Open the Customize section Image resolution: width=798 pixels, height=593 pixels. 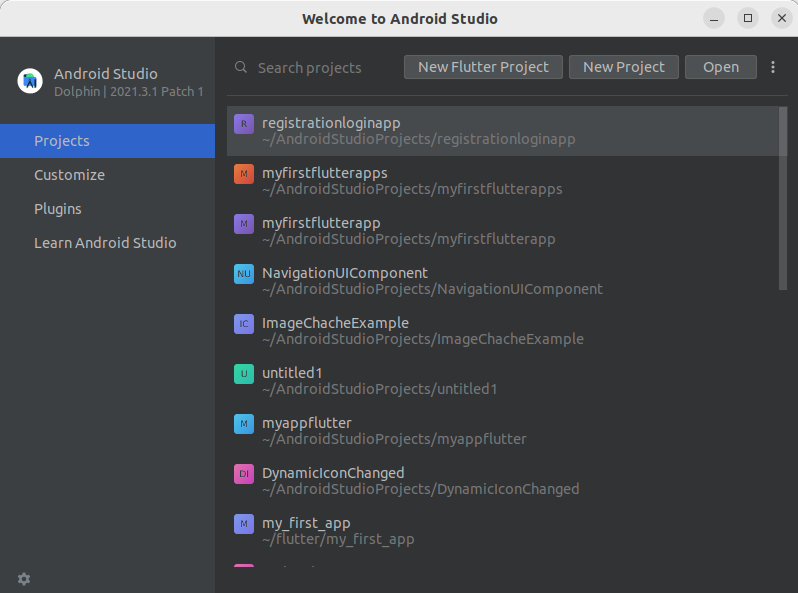(x=69, y=175)
